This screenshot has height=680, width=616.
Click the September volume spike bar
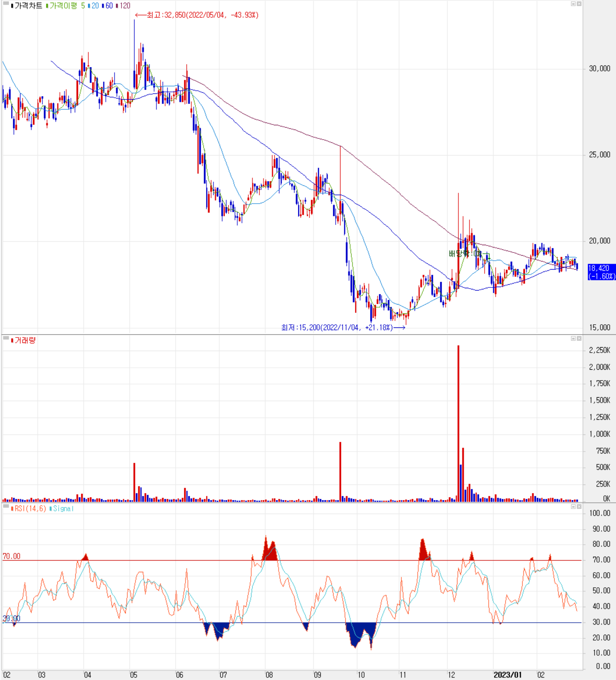340,472
